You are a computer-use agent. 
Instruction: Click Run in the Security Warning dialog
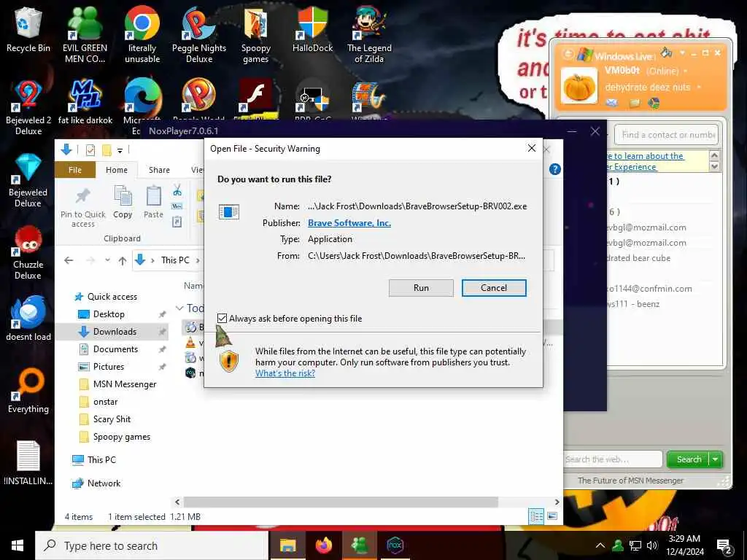pyautogui.click(x=421, y=287)
